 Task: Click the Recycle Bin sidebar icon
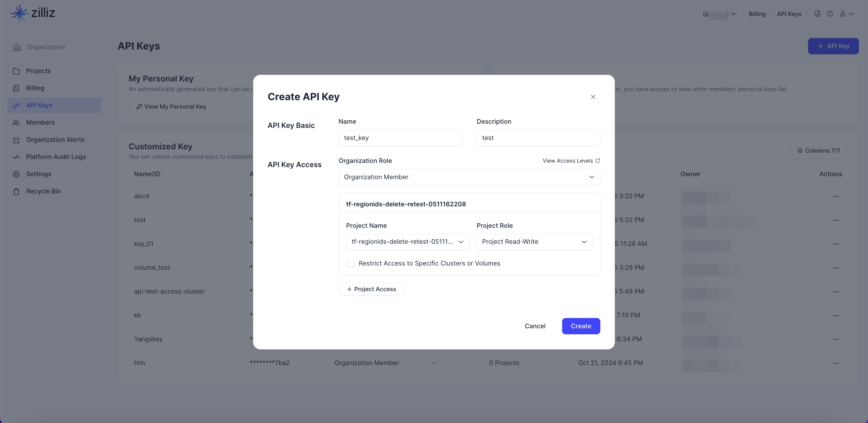pyautogui.click(x=16, y=192)
